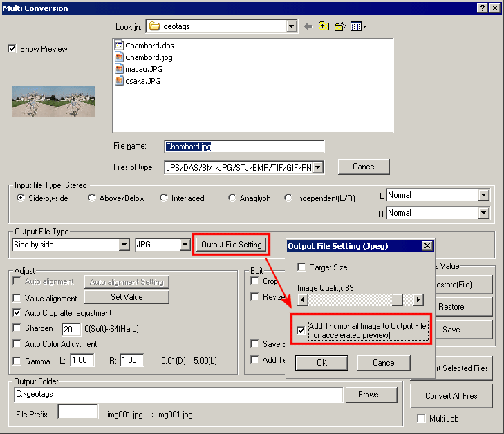The width and height of the screenshot is (504, 434).
Task: Create a new folder
Action: 339,27
